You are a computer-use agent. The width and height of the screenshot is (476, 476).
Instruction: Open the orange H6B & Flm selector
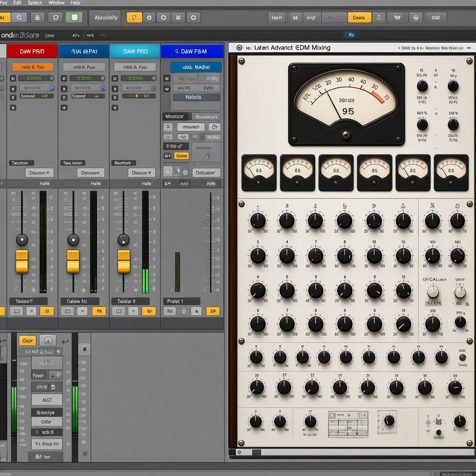(33, 67)
